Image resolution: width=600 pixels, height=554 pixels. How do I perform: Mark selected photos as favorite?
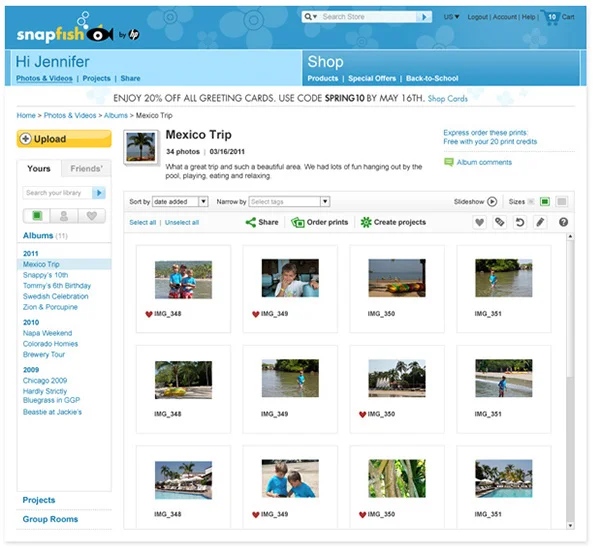[x=479, y=222]
